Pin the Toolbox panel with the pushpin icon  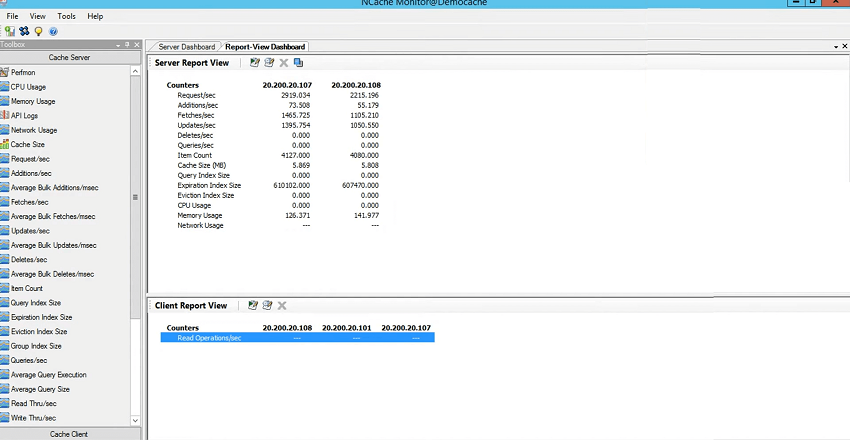click(127, 45)
